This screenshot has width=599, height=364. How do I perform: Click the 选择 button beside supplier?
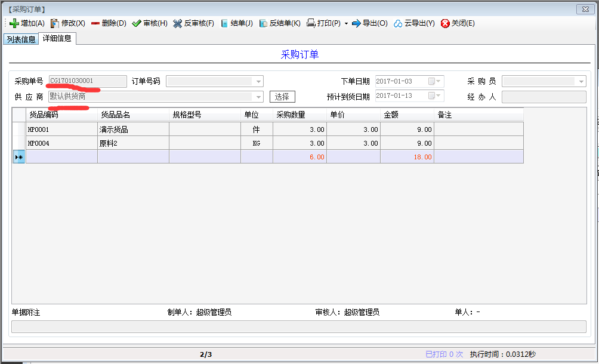pyautogui.click(x=282, y=97)
